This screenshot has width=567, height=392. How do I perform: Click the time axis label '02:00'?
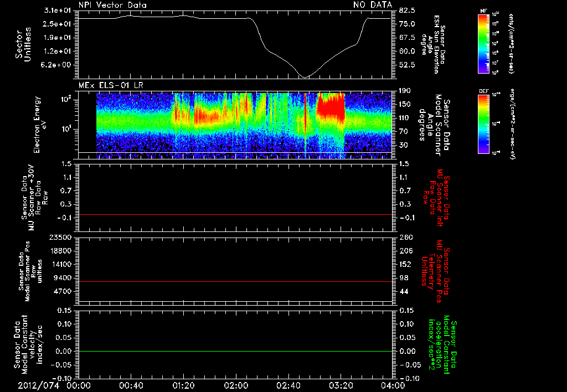(236, 385)
